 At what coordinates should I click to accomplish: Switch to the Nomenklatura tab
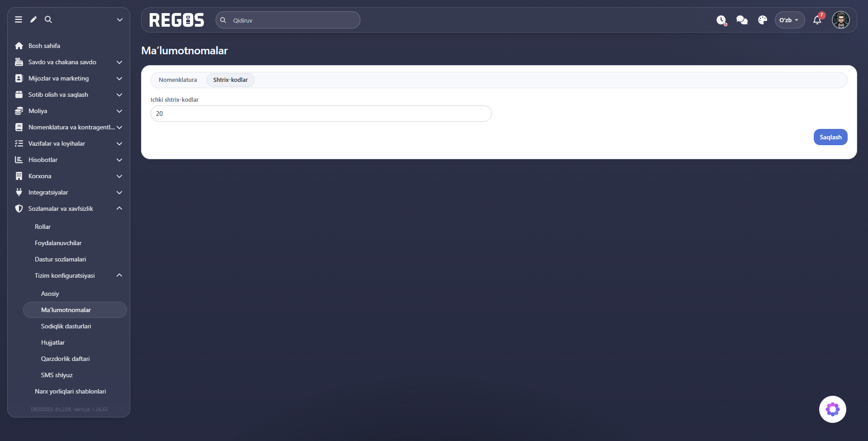[x=178, y=80]
